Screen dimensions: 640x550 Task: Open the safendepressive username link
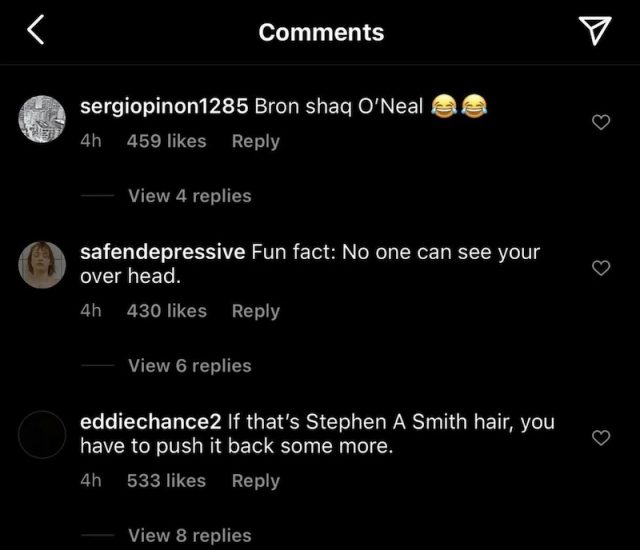(163, 252)
